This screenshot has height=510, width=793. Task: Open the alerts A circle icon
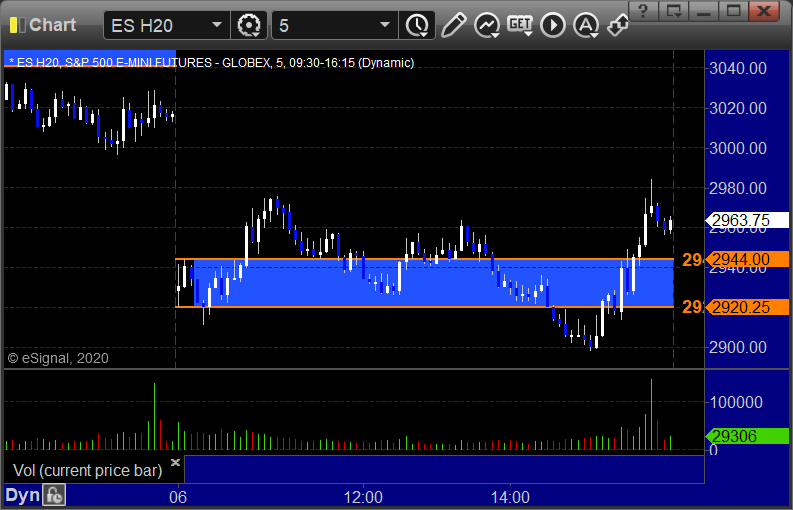pos(586,25)
